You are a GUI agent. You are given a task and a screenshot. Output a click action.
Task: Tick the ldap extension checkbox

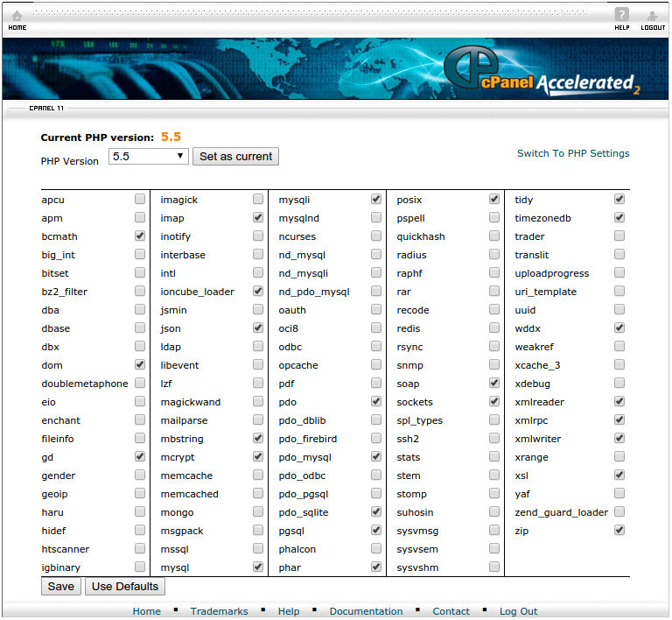pyautogui.click(x=258, y=346)
